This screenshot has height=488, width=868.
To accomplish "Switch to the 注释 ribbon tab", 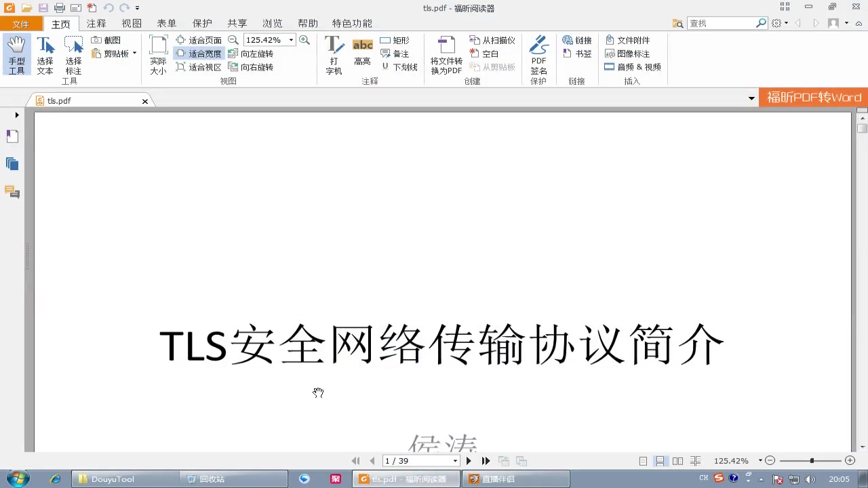I will [x=96, y=23].
